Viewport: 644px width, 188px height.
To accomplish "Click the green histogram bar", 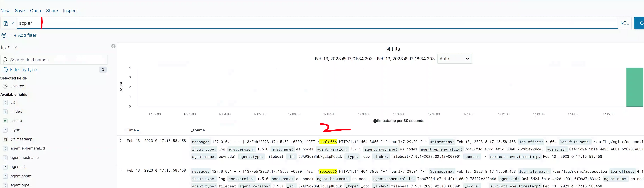I will 635,87.
